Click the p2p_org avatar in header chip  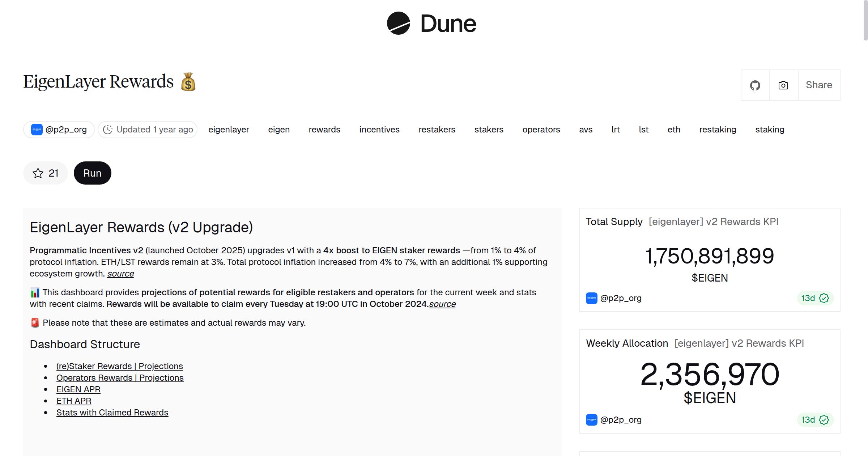37,130
